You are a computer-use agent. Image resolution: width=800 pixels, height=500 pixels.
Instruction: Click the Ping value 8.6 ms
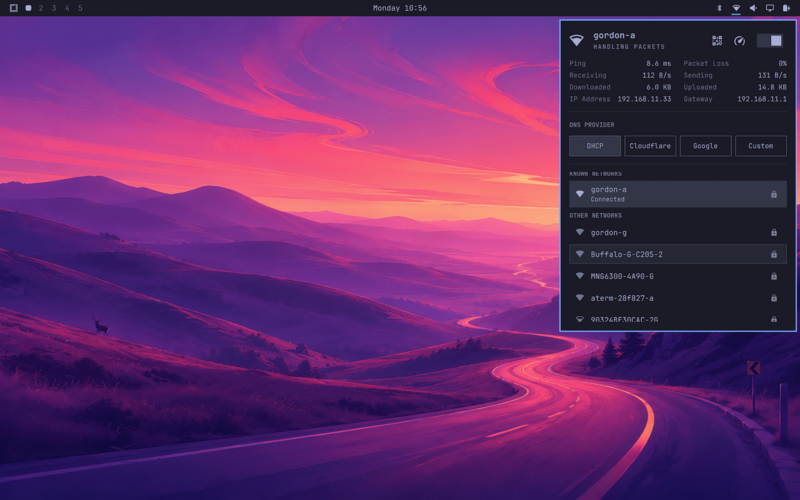pos(659,63)
